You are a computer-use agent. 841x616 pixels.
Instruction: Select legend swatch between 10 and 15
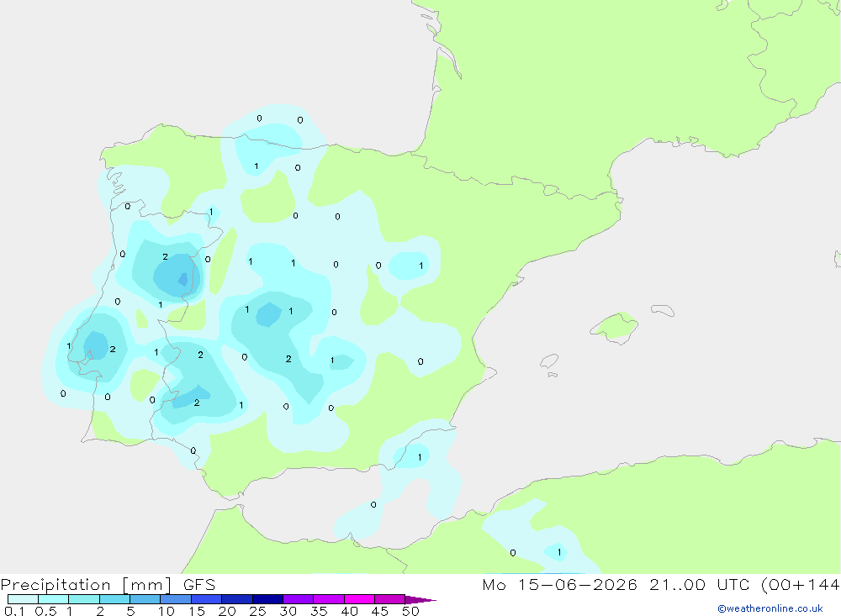tap(176, 599)
